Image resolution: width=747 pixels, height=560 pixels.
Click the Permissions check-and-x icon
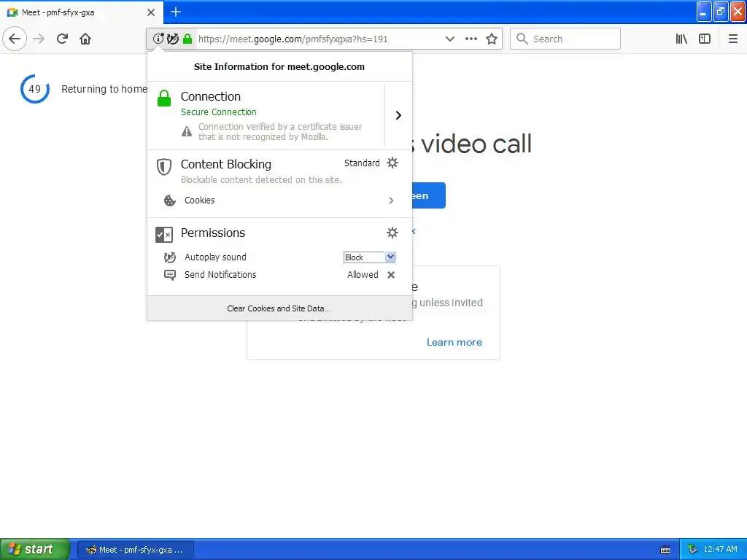pos(164,234)
